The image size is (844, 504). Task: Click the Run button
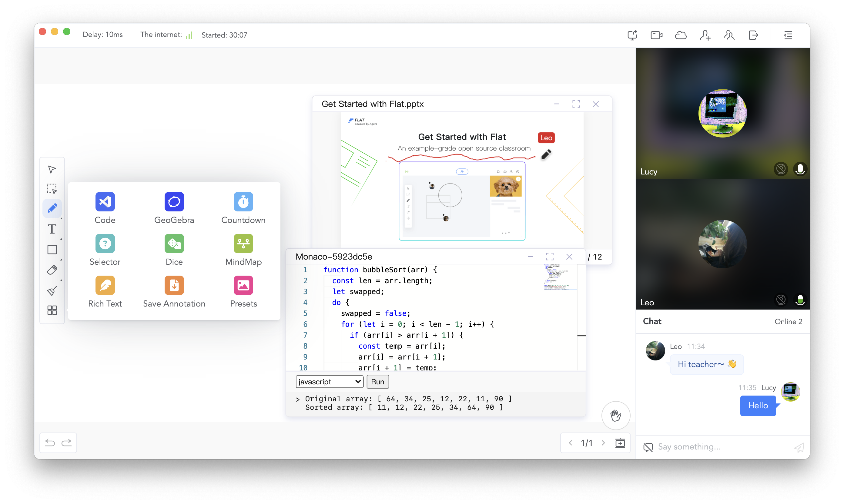coord(377,382)
